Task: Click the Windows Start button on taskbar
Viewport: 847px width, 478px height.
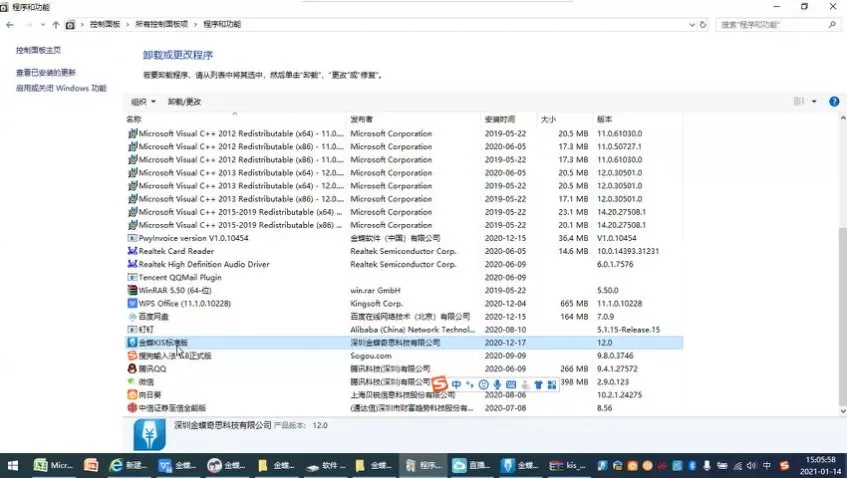Action: click(12, 466)
